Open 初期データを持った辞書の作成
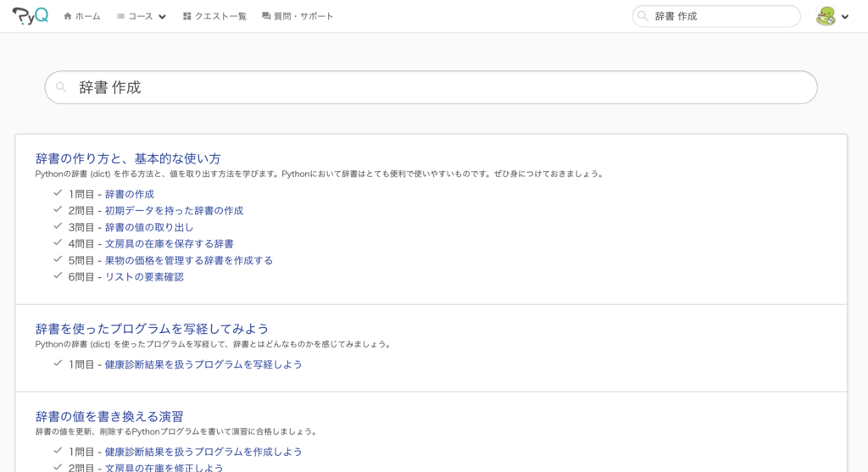868x472 pixels. coord(174,211)
